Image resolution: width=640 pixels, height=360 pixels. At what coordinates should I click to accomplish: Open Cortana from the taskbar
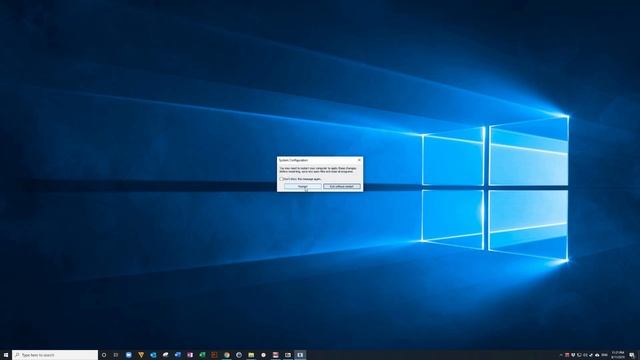point(104,355)
